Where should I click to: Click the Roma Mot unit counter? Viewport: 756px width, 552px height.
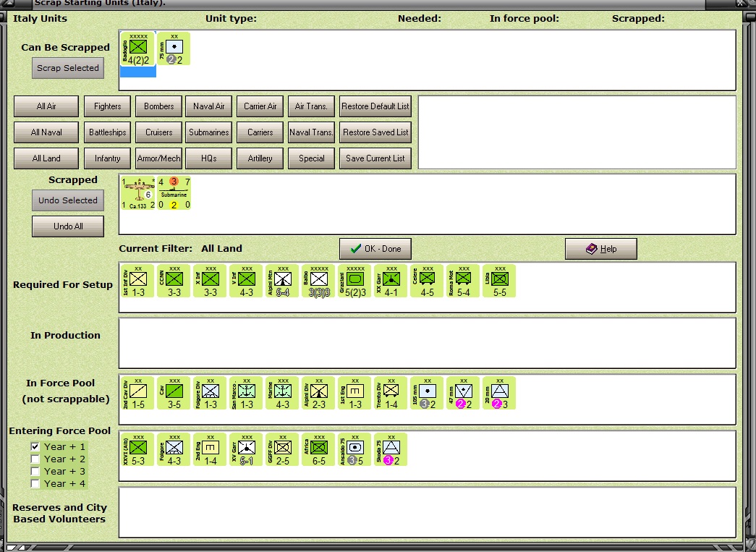pos(463,281)
